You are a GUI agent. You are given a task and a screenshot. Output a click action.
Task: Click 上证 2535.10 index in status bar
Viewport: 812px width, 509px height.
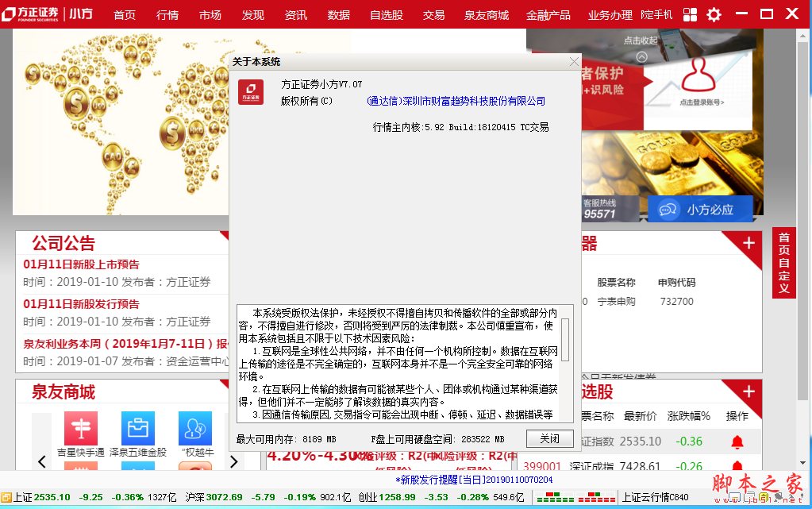(x=42, y=498)
